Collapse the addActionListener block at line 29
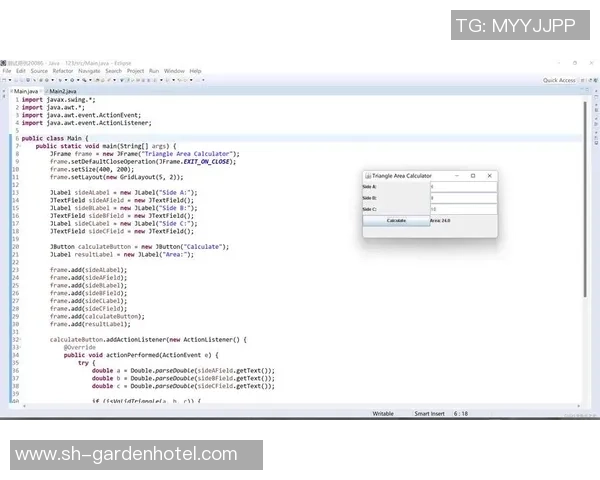 coord(17,339)
